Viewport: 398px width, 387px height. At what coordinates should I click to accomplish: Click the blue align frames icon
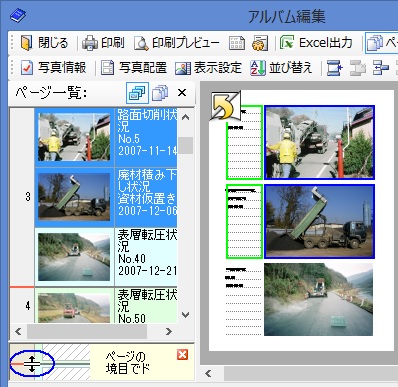[381, 68]
